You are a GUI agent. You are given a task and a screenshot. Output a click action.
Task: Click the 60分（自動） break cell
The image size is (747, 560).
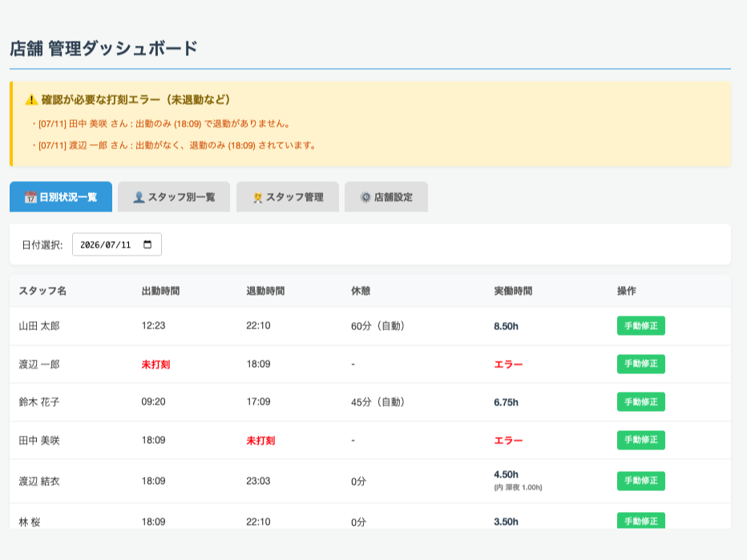click(x=378, y=326)
